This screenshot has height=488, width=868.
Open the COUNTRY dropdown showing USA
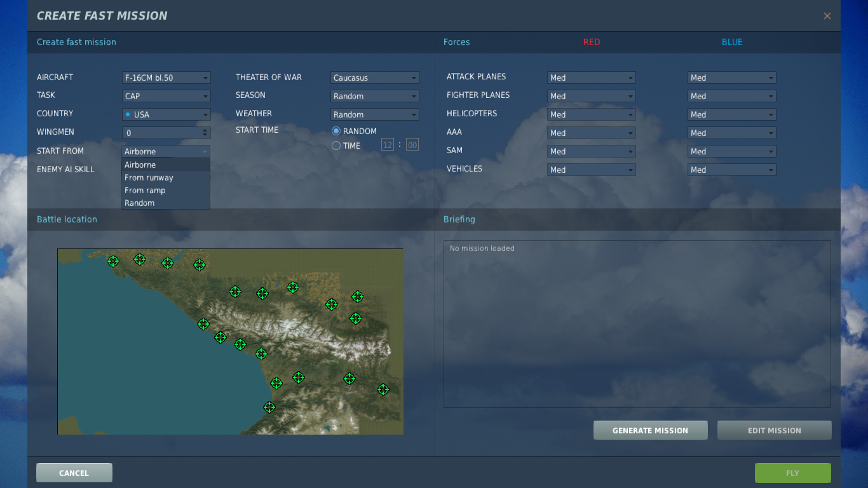click(166, 114)
